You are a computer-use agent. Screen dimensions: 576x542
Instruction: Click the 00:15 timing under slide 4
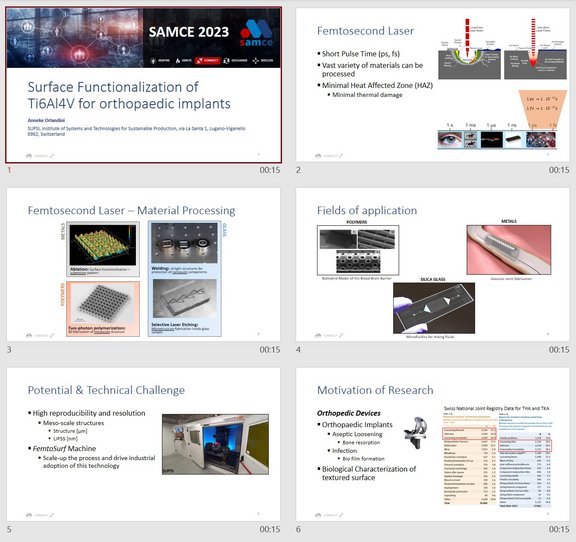559,350
